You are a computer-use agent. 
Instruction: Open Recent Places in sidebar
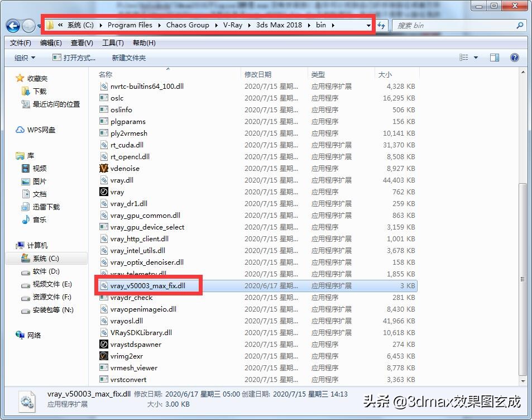[51, 104]
